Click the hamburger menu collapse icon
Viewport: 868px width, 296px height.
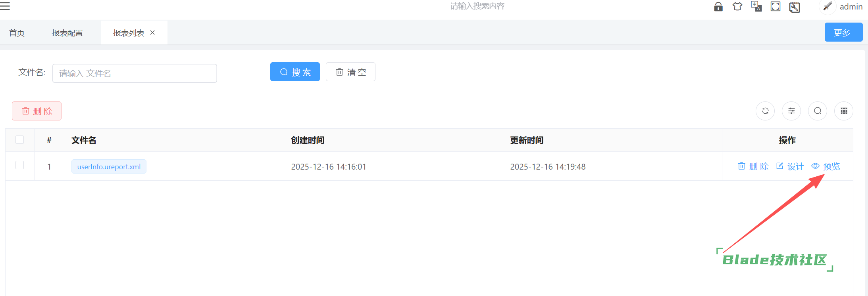[x=5, y=6]
